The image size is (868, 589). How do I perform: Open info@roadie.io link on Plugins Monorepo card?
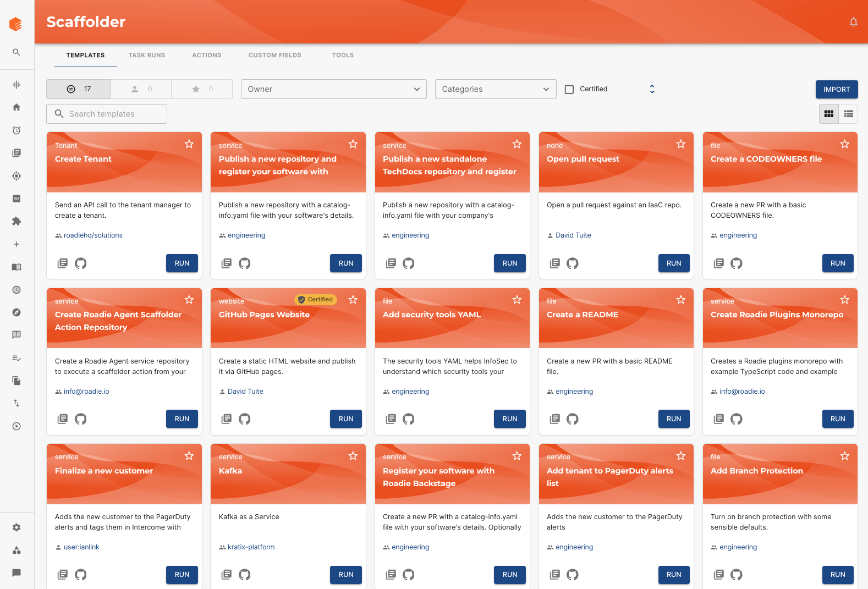pyautogui.click(x=742, y=392)
